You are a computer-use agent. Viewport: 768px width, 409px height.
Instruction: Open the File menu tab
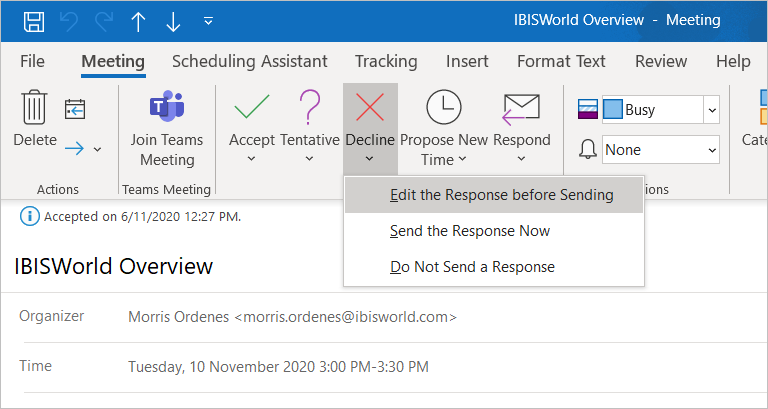pyautogui.click(x=32, y=61)
